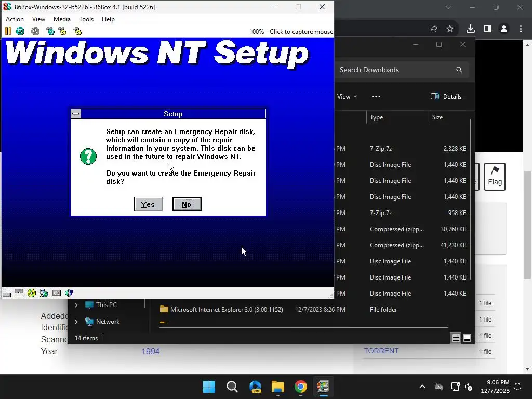The image size is (532, 399).
Task: Expand This PC in navigation tree
Action: [76, 305]
